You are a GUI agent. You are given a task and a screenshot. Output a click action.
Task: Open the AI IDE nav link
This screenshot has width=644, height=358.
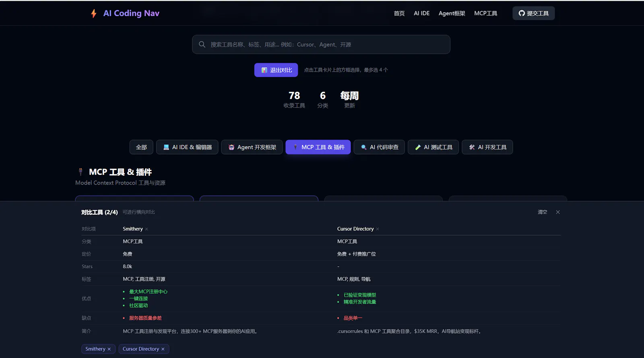421,13
